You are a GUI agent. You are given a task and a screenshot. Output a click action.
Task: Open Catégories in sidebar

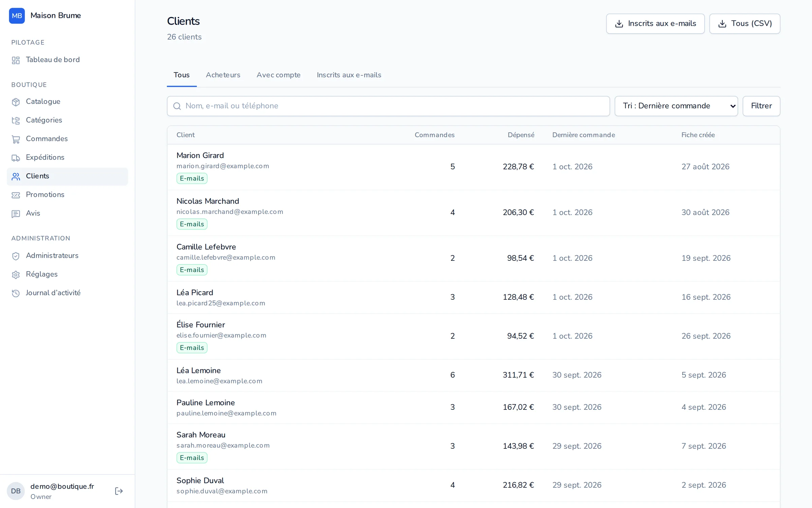click(x=67, y=120)
